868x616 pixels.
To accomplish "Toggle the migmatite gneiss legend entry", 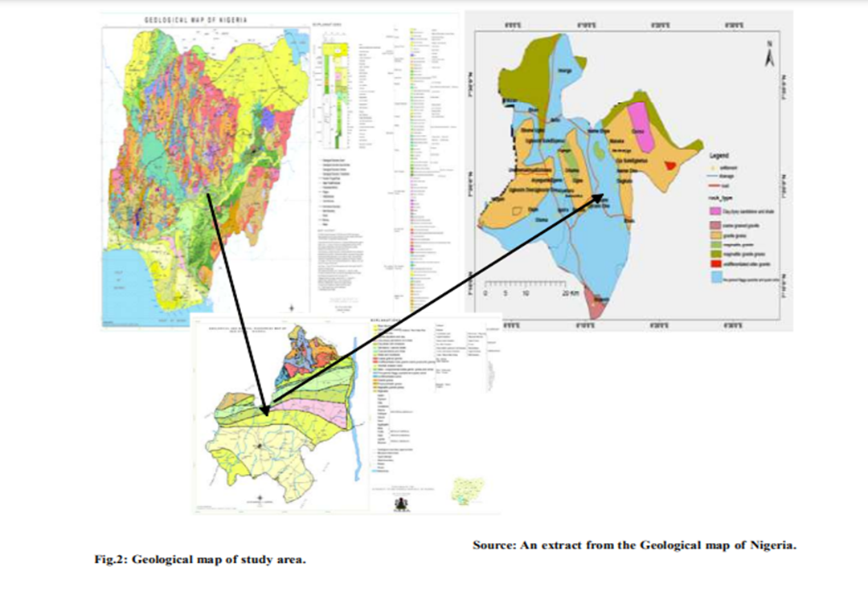I will (715, 244).
